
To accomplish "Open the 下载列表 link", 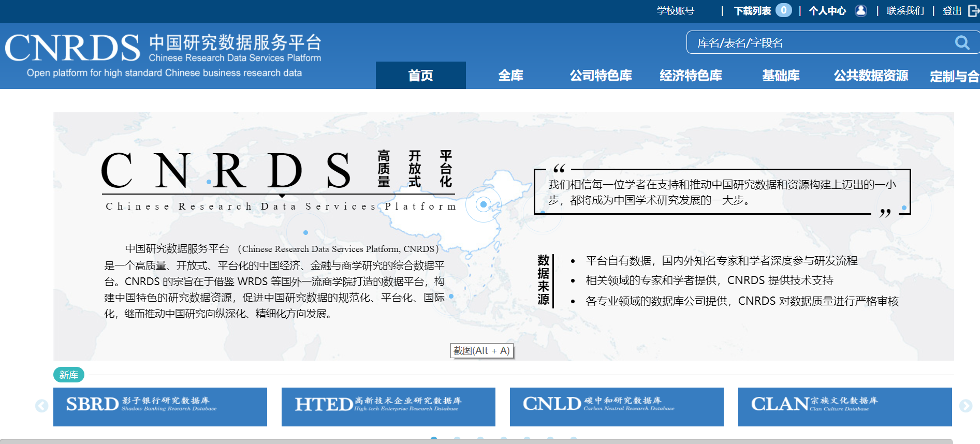I will click(x=752, y=11).
